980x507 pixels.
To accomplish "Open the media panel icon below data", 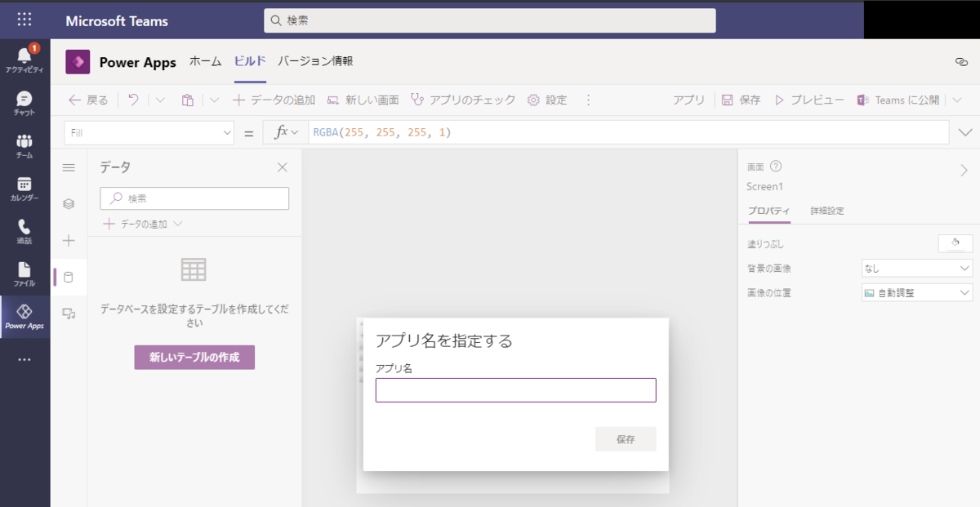I will tap(69, 314).
